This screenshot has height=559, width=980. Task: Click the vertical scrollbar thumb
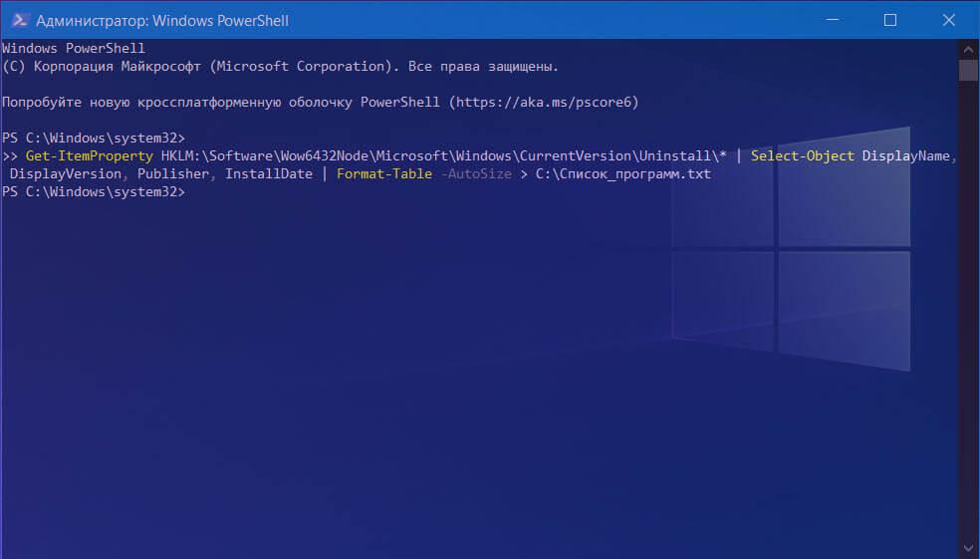pos(969,70)
